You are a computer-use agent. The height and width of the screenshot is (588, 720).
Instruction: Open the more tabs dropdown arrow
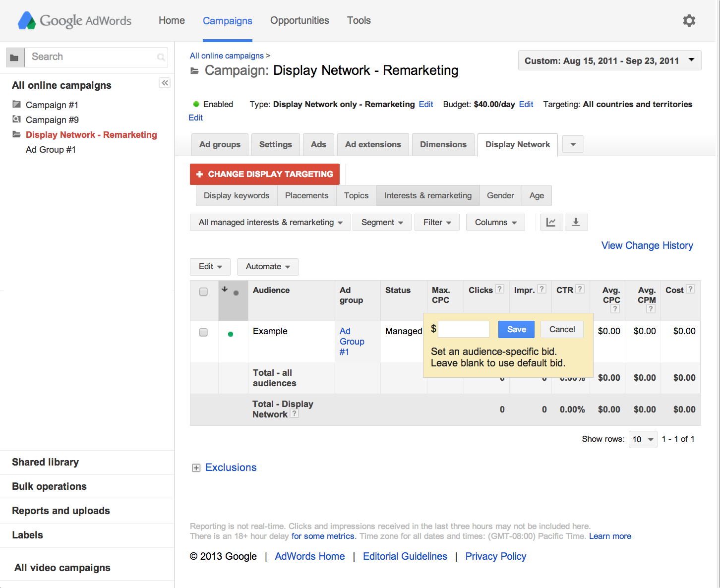(x=573, y=144)
